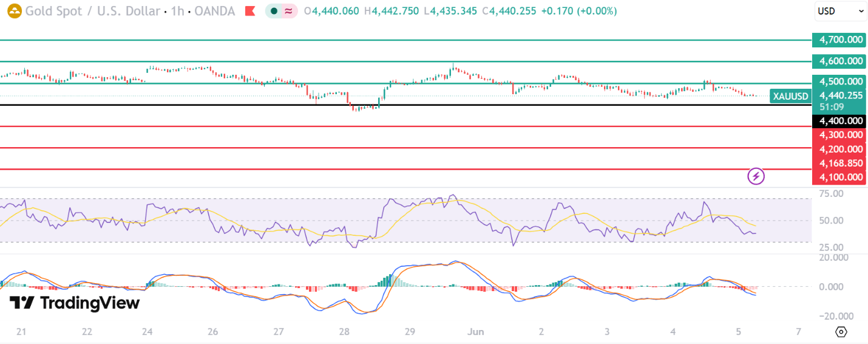This screenshot has width=868, height=344.
Task: Click the gold bars symbol logo
Action: tap(13, 11)
